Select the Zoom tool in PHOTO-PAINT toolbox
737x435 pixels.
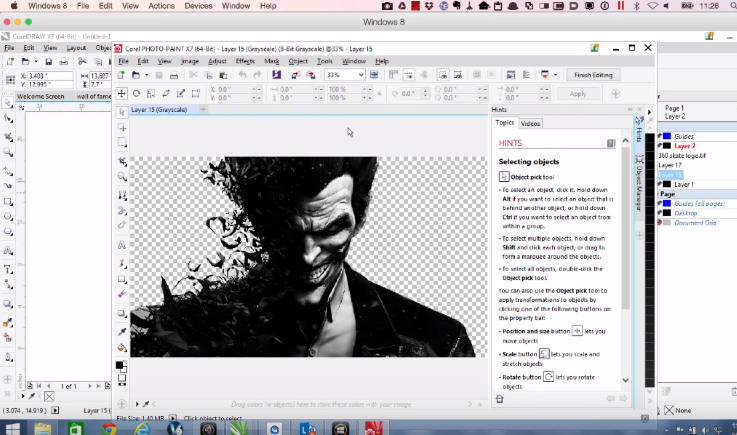(x=122, y=176)
